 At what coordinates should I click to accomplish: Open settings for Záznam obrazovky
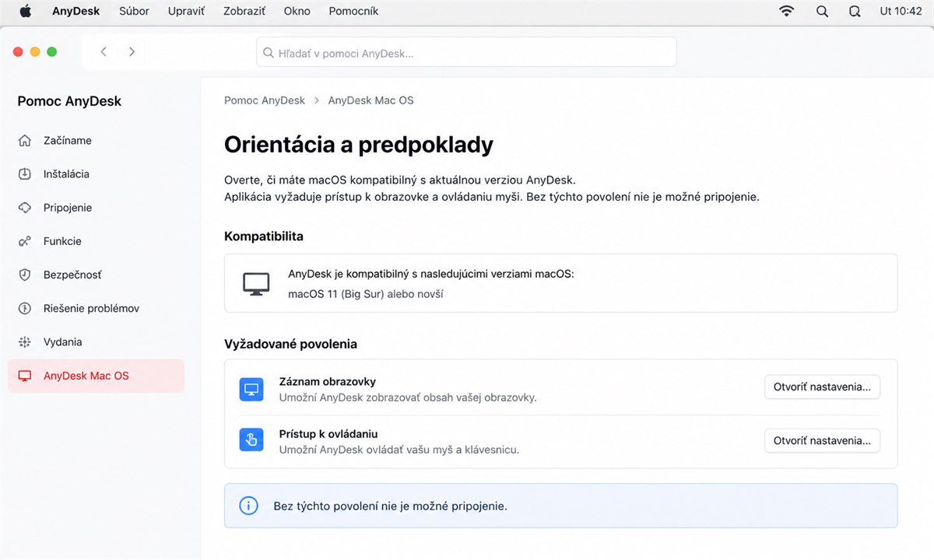coord(822,387)
